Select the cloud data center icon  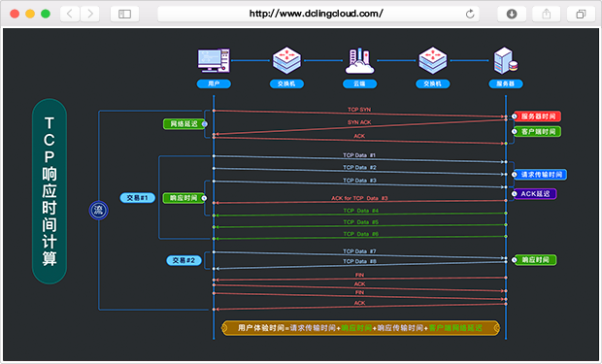(x=359, y=60)
